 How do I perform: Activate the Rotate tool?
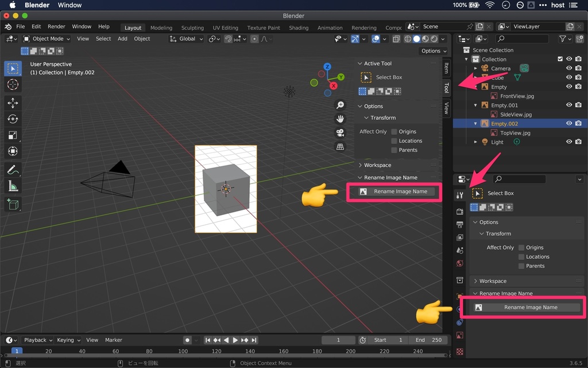click(13, 118)
